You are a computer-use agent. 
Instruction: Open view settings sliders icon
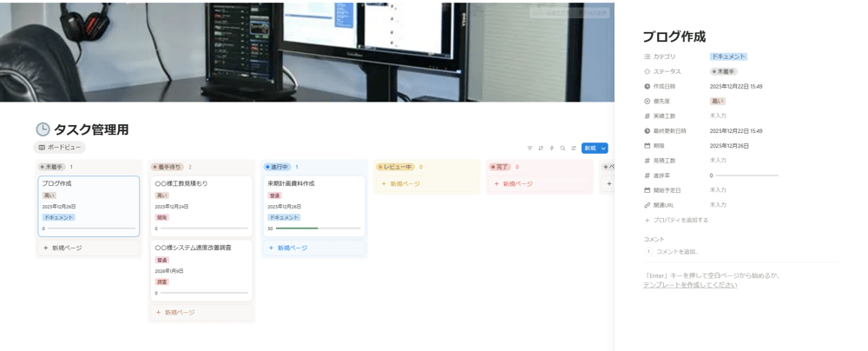tap(573, 149)
